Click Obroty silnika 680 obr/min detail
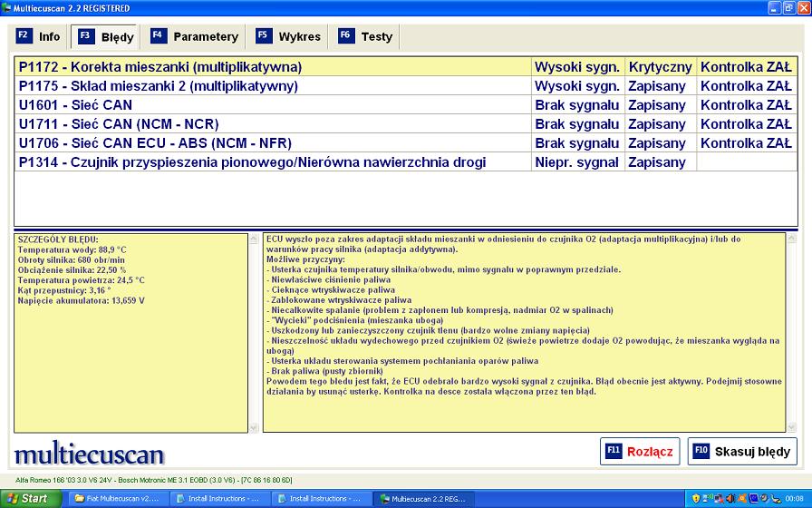Viewport: 812px width, 508px height. click(x=72, y=260)
